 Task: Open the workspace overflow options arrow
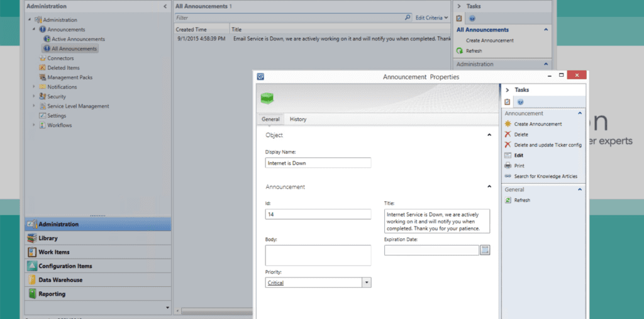coord(167,308)
